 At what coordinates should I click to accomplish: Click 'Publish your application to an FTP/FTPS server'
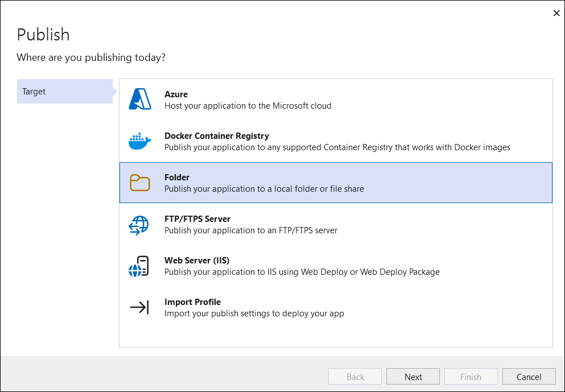(251, 230)
